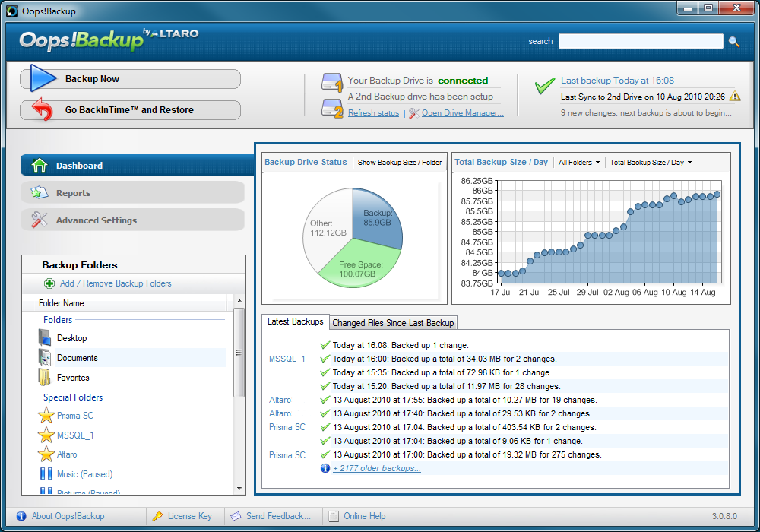760x532 pixels.
Task: Click the Dashboard home icon
Action: point(40,165)
